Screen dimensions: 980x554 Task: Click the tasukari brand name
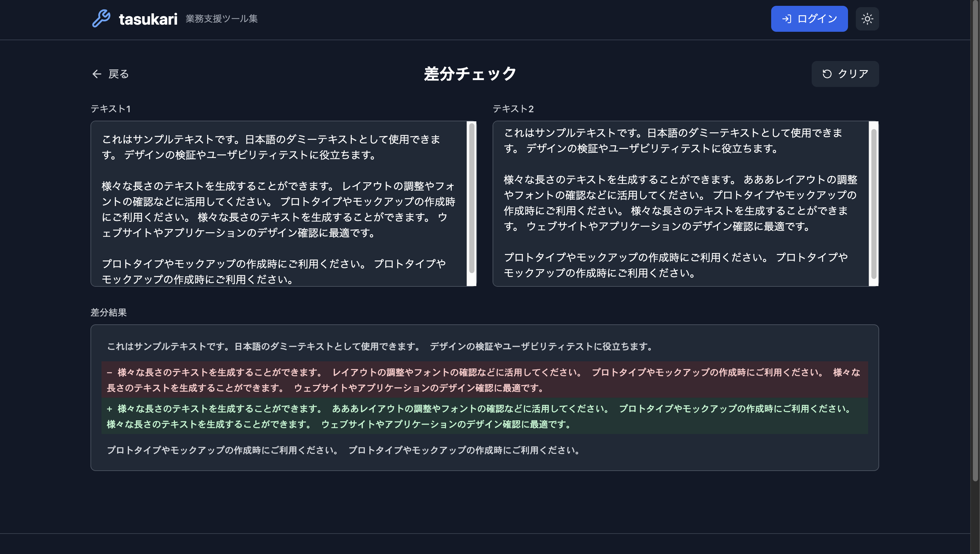click(x=148, y=19)
